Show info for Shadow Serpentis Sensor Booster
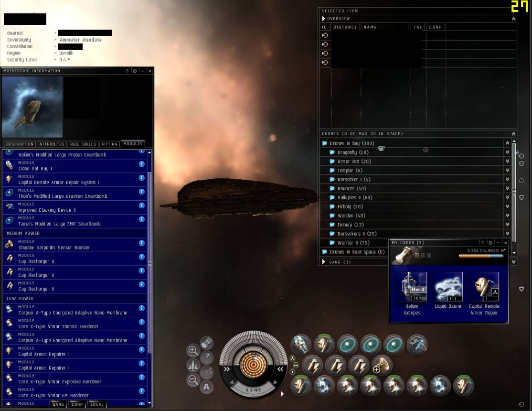This screenshot has height=411, width=532. click(x=142, y=243)
